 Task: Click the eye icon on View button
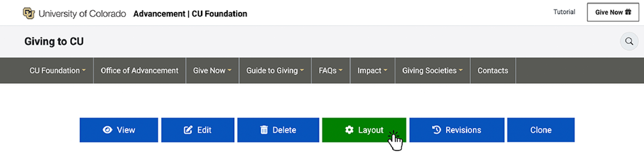click(107, 130)
